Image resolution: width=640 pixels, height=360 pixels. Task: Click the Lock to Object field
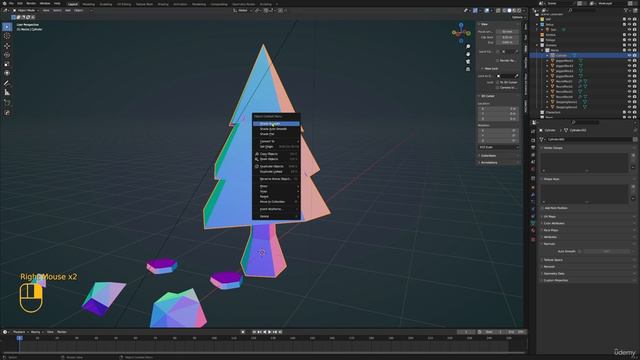pyautogui.click(x=507, y=76)
